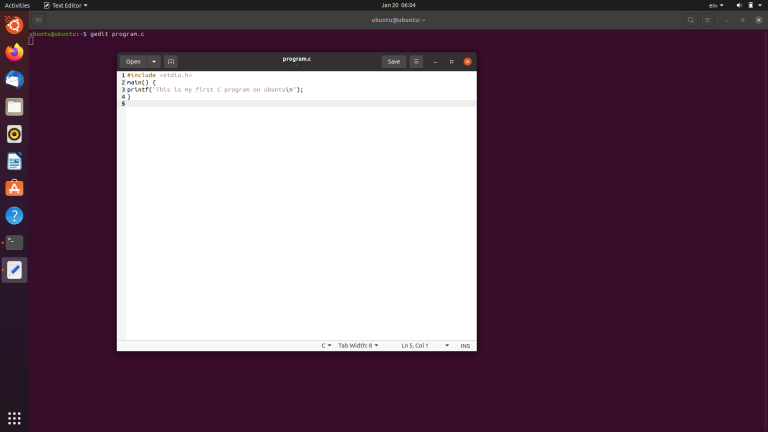Viewport: 768px width, 432px height.
Task: Open keyboard language 'en' indicator
Action: pyautogui.click(x=716, y=5)
